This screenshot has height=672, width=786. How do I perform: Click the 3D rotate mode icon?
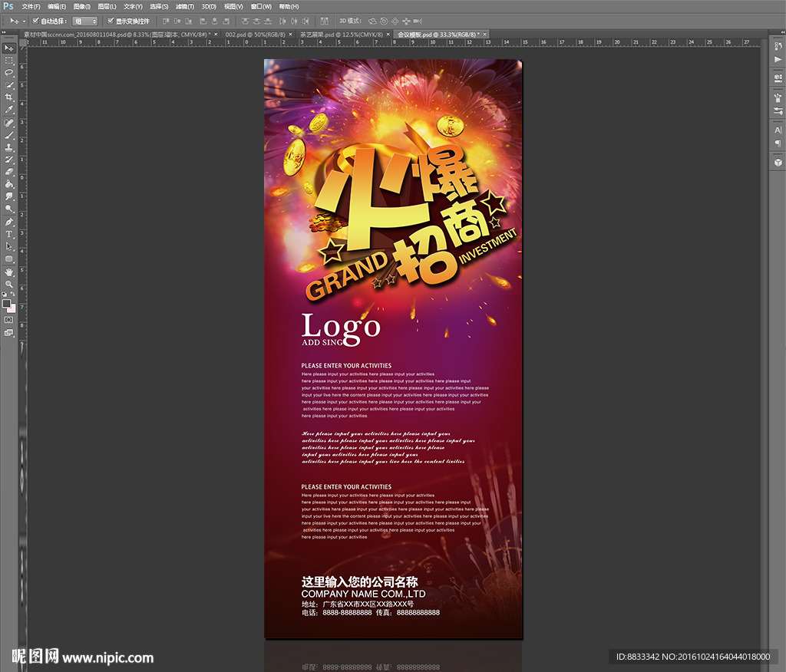tap(372, 21)
